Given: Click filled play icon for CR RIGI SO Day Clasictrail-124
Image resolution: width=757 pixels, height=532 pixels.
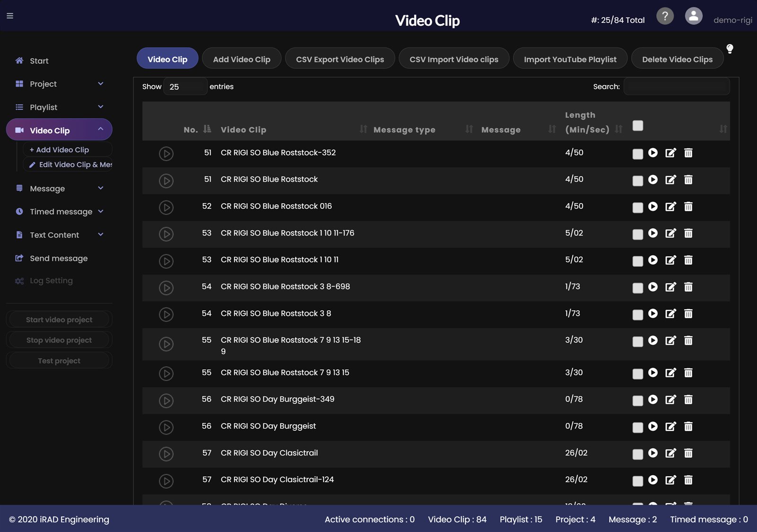Looking at the screenshot, I should click(x=653, y=480).
